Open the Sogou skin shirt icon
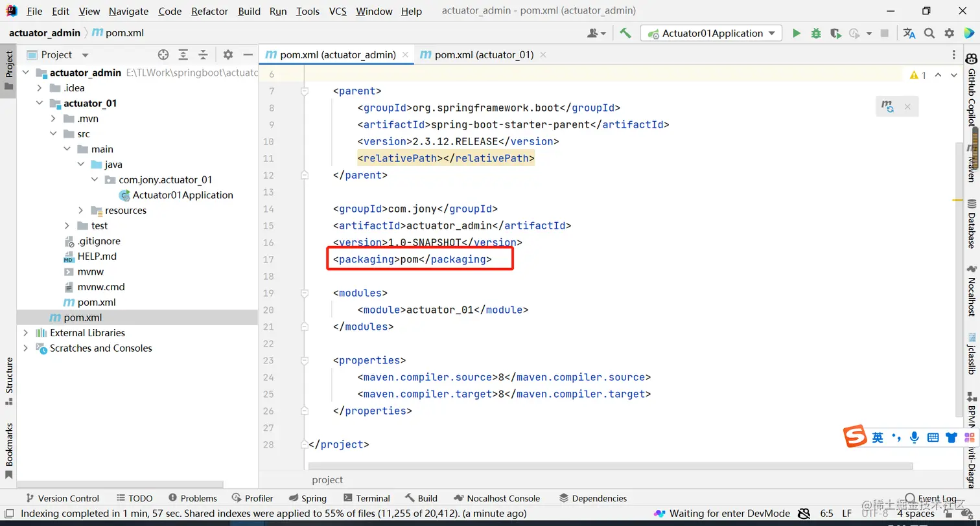This screenshot has width=980, height=526. pyautogui.click(x=951, y=438)
